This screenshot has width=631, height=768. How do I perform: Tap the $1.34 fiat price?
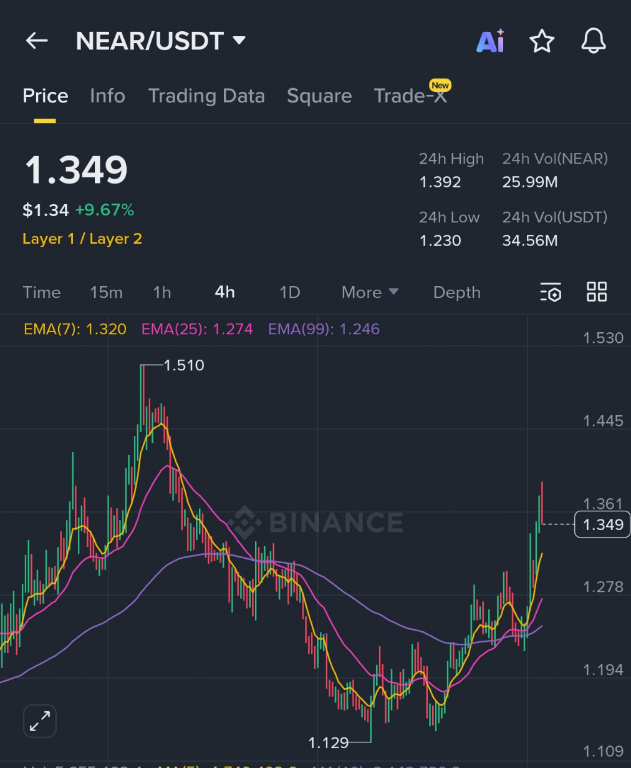click(x=46, y=210)
